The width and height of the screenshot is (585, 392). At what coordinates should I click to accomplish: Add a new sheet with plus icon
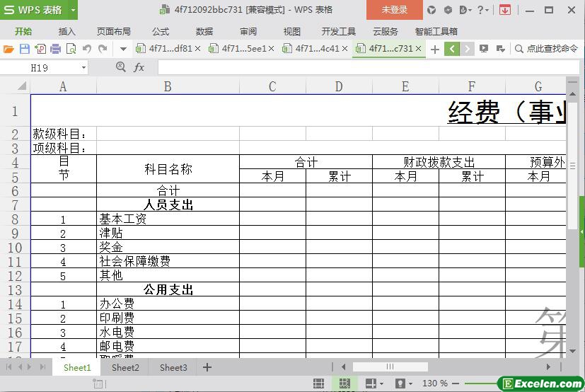click(x=207, y=367)
